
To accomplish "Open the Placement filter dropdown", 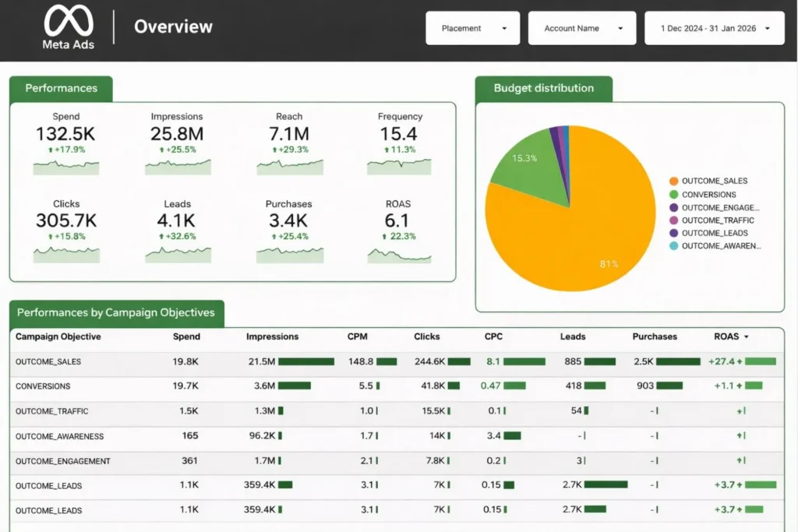I will tap(472, 27).
